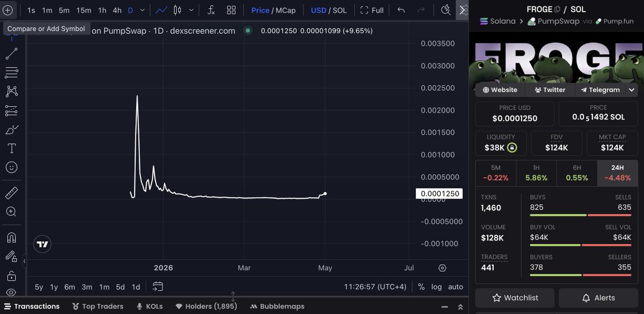The image size is (644, 314).
Task: Open the date range calendar icon
Action: tap(158, 286)
